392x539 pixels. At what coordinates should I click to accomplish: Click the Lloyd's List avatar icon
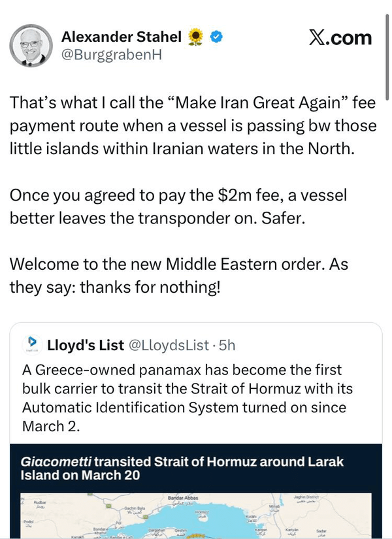point(31,344)
